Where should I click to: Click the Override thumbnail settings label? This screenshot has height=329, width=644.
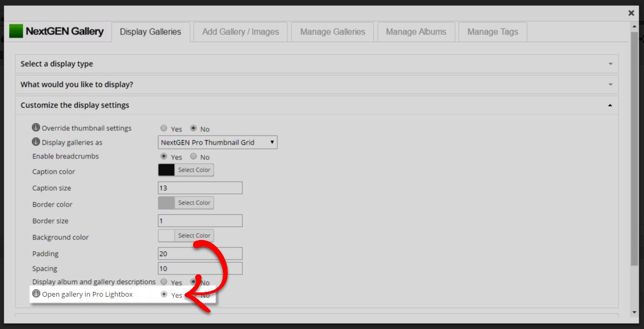87,128
